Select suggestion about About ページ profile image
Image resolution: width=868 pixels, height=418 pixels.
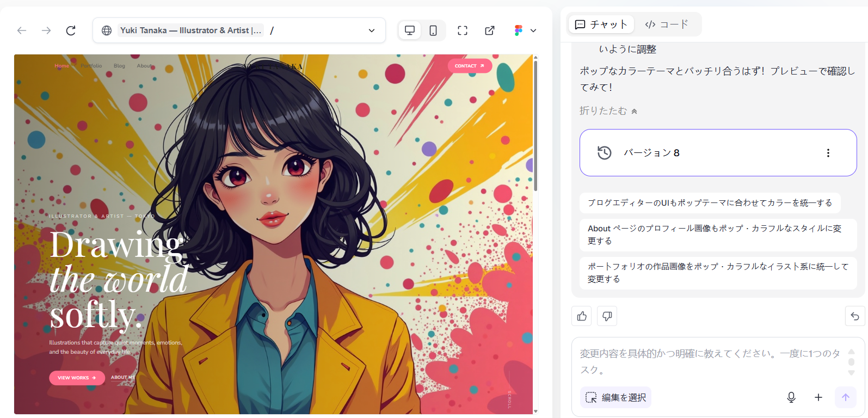718,235
